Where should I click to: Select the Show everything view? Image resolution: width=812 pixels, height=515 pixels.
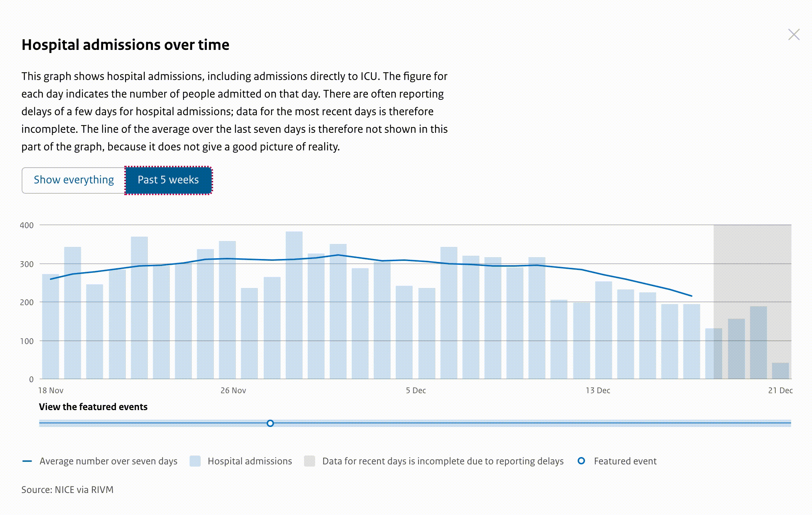[x=74, y=180]
